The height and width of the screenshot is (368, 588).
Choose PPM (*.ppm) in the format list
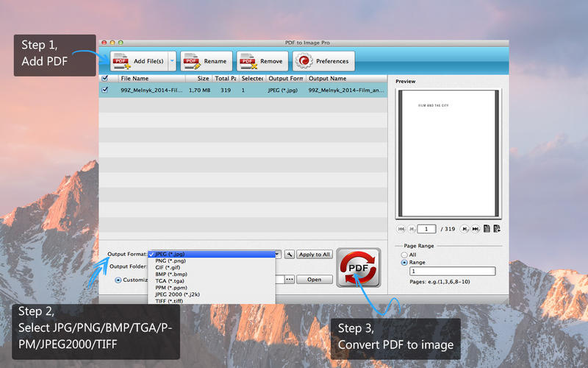point(212,288)
